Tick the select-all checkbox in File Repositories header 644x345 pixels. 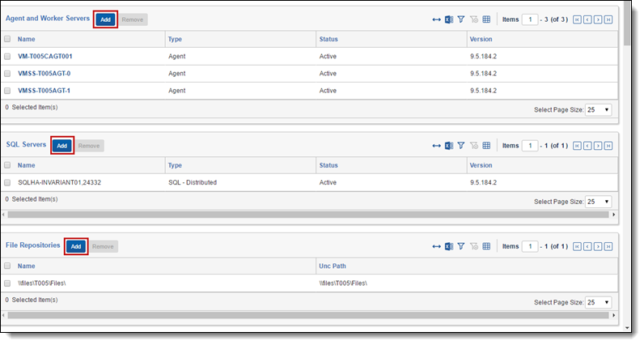pos(8,266)
